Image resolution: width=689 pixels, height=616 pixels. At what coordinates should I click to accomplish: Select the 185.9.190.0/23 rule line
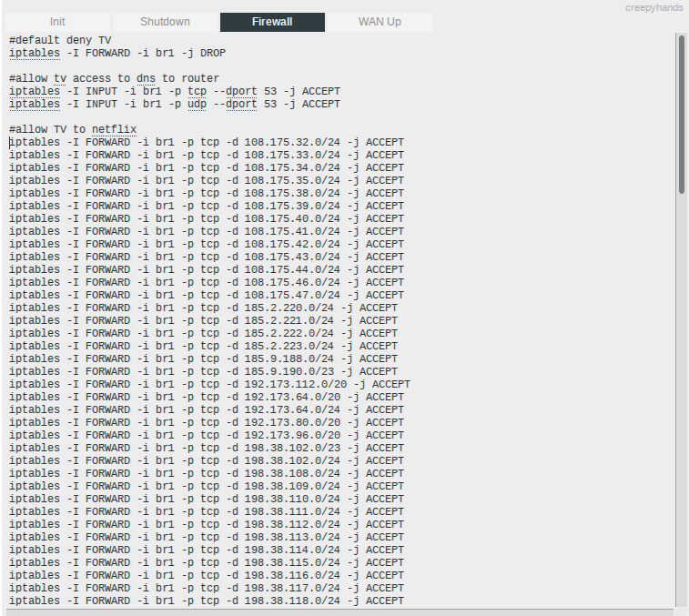coord(203,372)
